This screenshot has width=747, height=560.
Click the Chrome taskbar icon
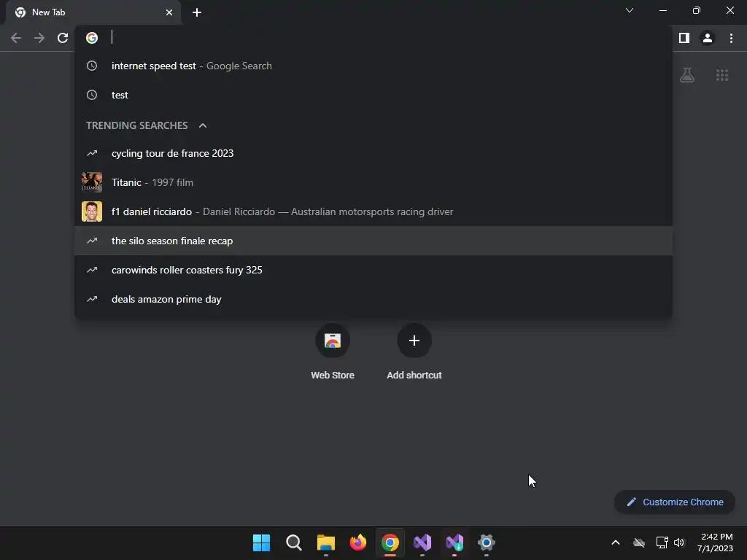tap(390, 542)
